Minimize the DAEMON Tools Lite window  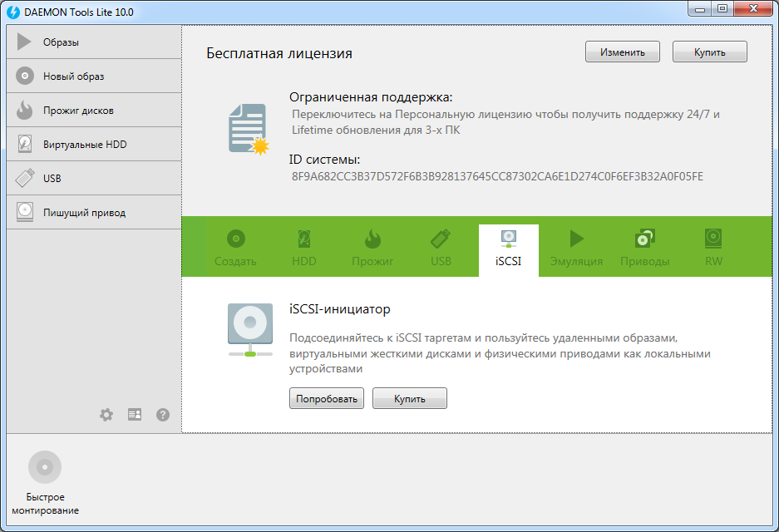700,9
